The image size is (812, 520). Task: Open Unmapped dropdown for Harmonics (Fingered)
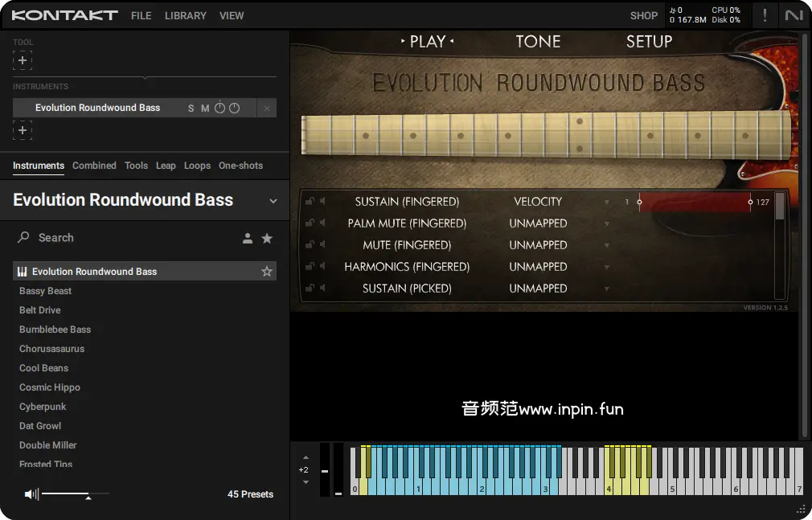[607, 267]
